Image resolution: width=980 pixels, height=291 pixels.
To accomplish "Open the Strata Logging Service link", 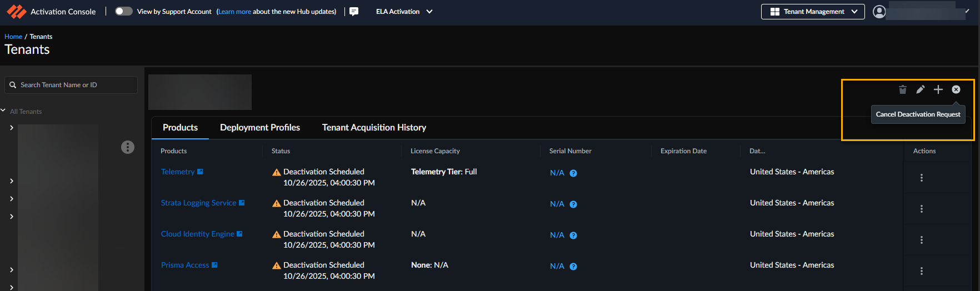I will point(198,203).
